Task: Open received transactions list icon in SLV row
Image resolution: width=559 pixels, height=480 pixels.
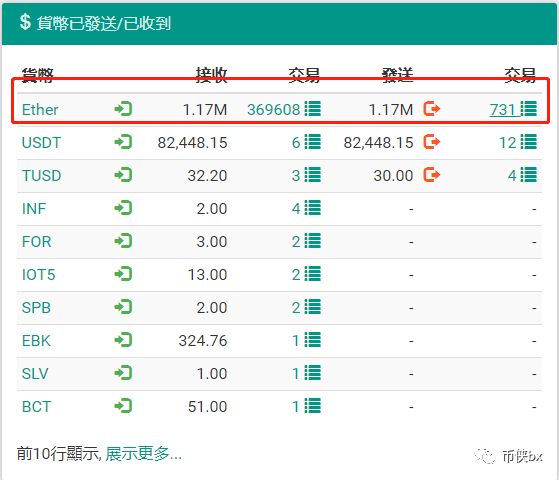Action: [x=313, y=373]
